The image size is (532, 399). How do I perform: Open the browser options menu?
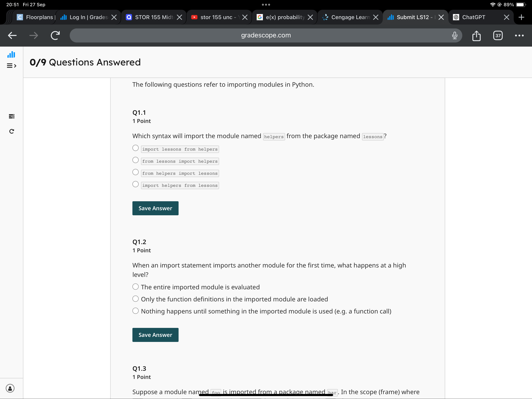[x=519, y=35]
